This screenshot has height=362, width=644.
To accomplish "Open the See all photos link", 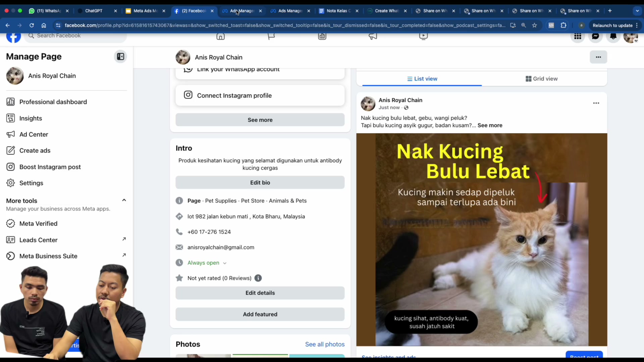I will pos(325,344).
